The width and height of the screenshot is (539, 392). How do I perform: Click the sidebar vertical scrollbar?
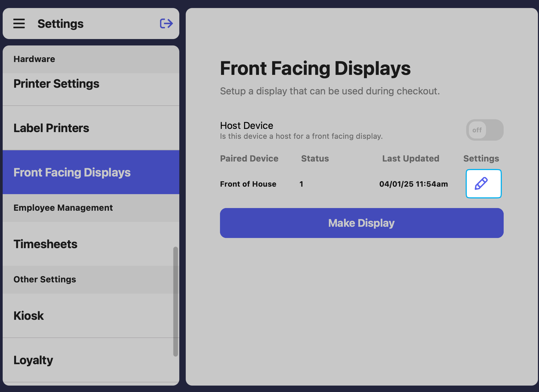pos(175,301)
